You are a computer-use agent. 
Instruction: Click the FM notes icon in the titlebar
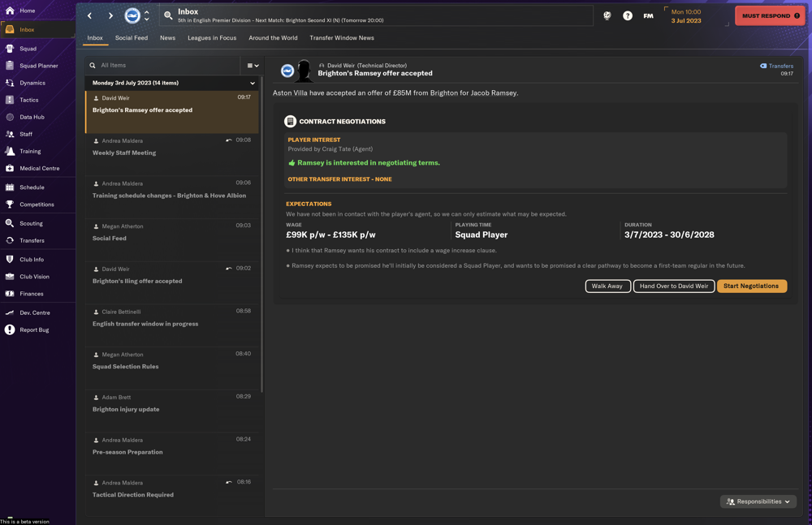coord(648,15)
